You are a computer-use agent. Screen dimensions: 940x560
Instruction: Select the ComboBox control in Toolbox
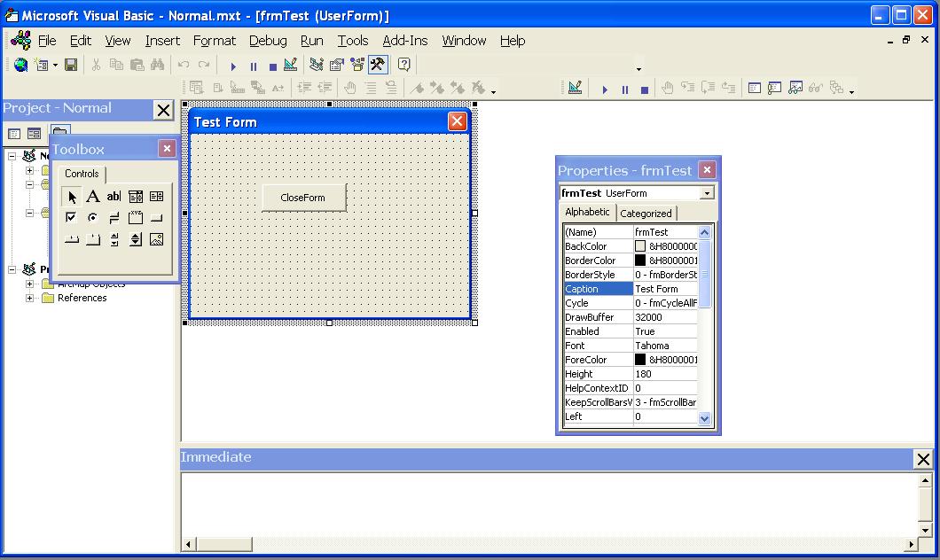coord(136,197)
